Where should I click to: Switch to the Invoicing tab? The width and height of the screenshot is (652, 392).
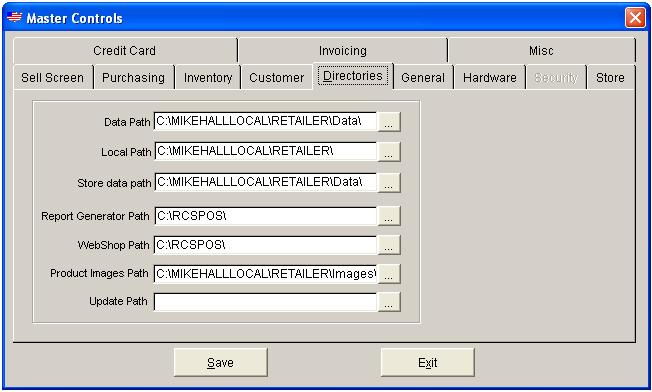coord(343,51)
